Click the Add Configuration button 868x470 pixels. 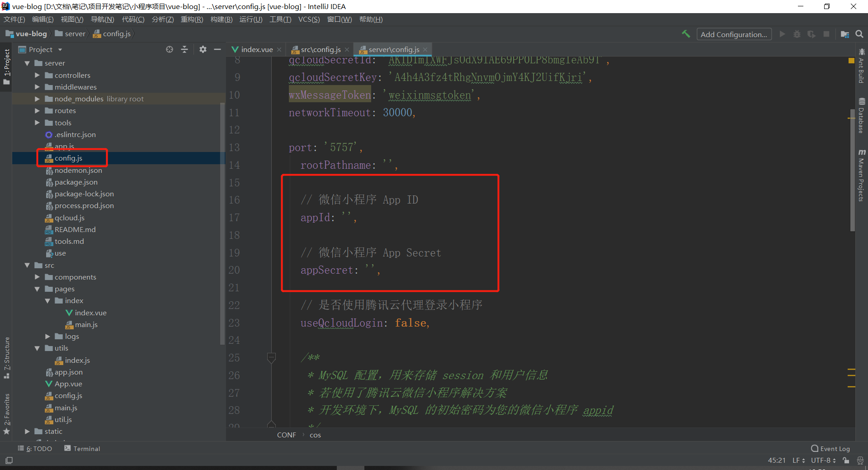(x=733, y=34)
